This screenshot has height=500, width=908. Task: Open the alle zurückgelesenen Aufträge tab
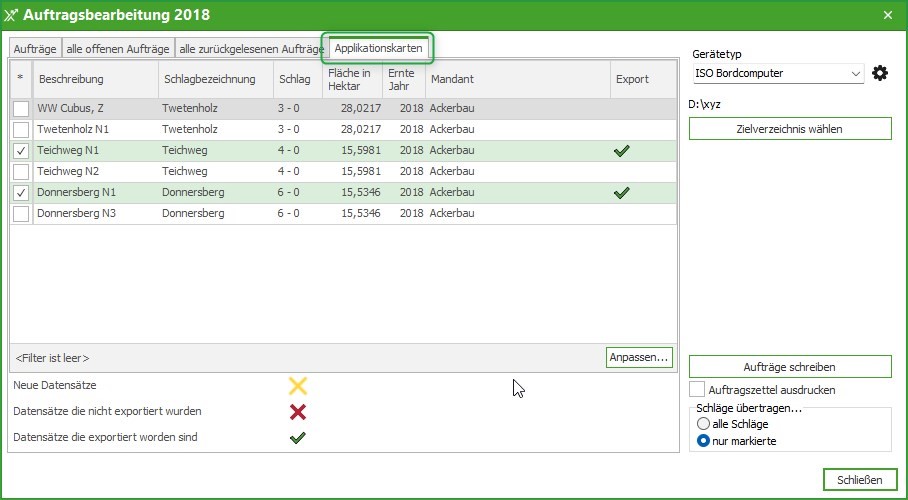pyautogui.click(x=250, y=49)
